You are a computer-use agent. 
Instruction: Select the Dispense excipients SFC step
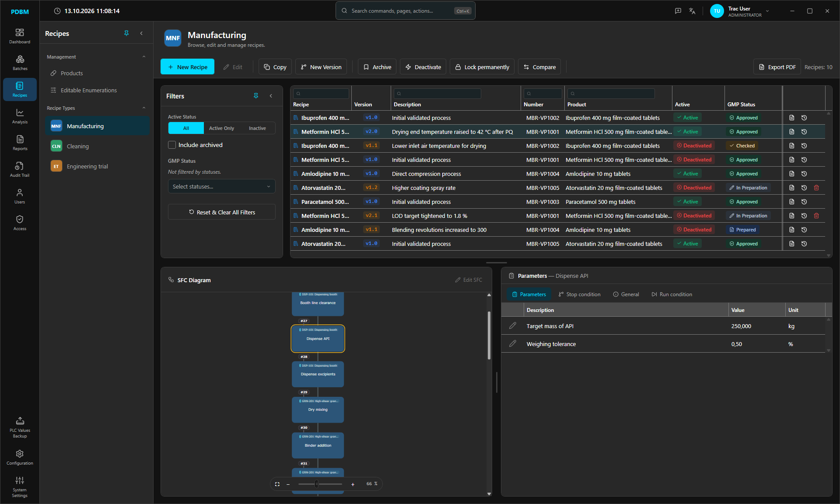pos(318,374)
